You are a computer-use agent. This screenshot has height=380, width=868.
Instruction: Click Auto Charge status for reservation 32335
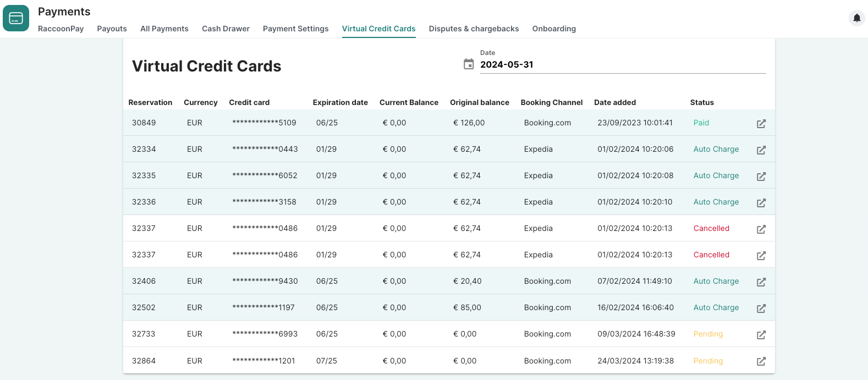(x=716, y=175)
